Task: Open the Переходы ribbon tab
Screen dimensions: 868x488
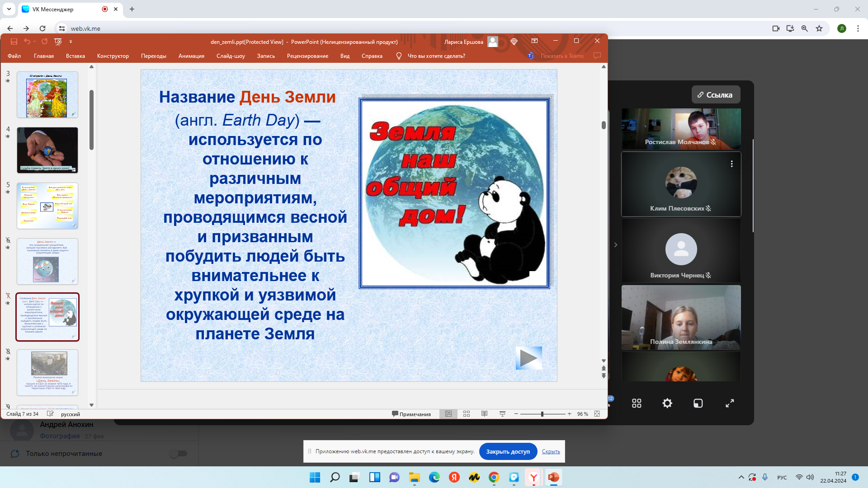Action: click(154, 56)
